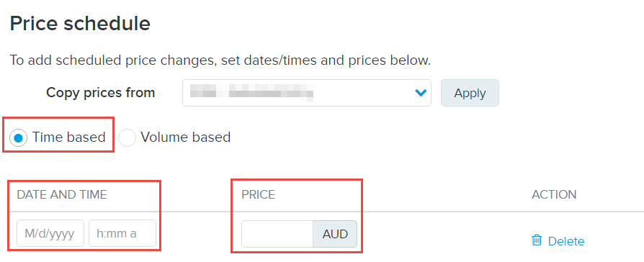644x262 pixels.
Task: Click the Copy prices from label
Action: pyautogui.click(x=101, y=92)
